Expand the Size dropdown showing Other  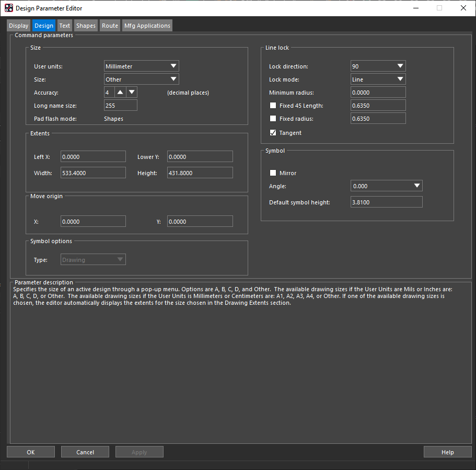[x=142, y=79]
